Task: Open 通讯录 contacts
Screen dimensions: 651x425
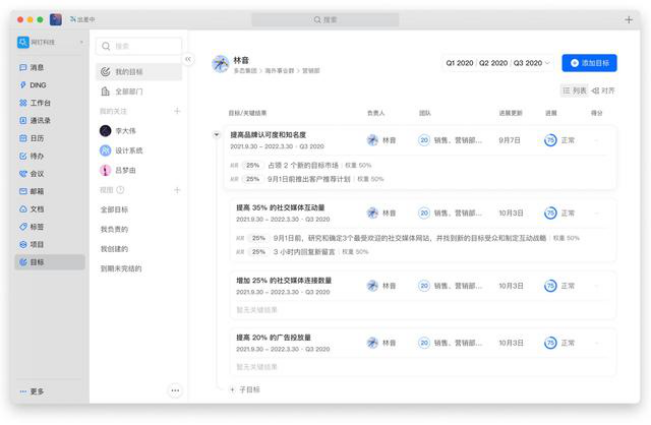Action: point(35,120)
